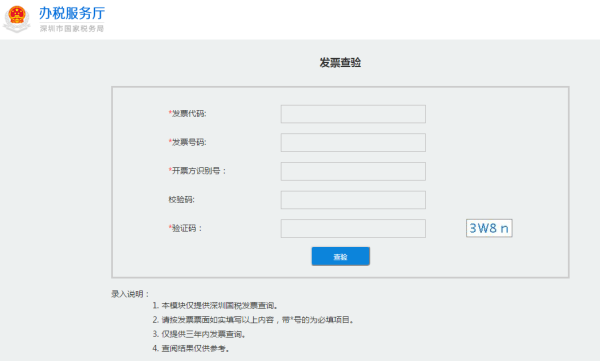Click the 发票代码 field label
600x361 pixels.
pos(187,114)
